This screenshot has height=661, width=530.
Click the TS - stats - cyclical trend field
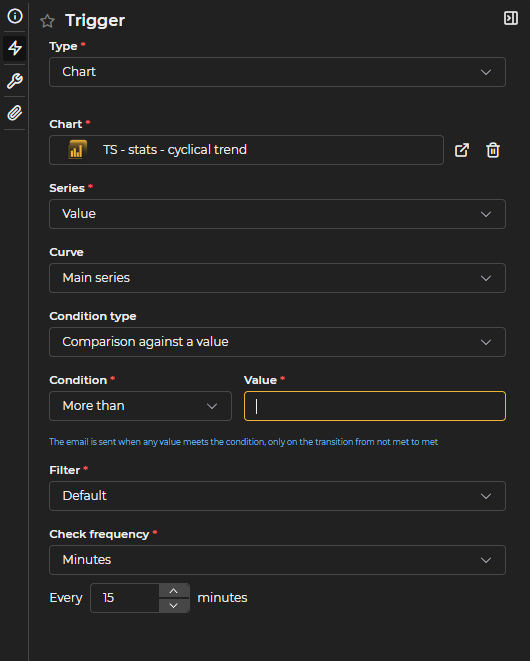(246, 150)
